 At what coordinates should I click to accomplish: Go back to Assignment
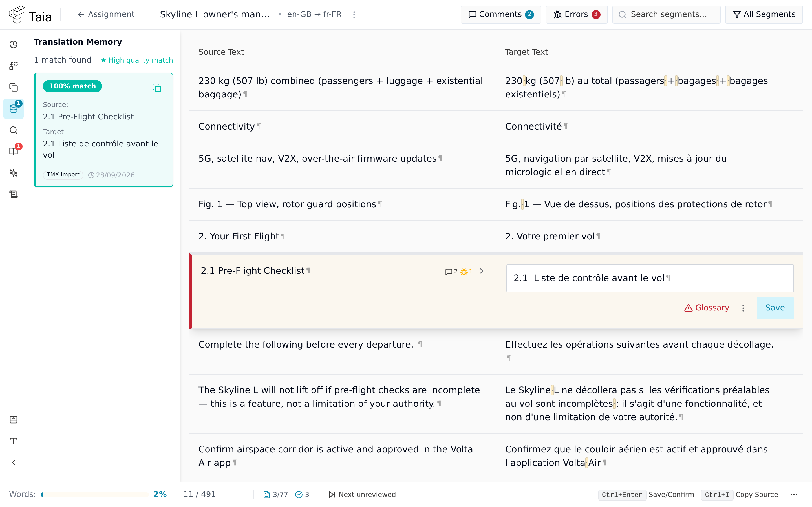point(106,14)
